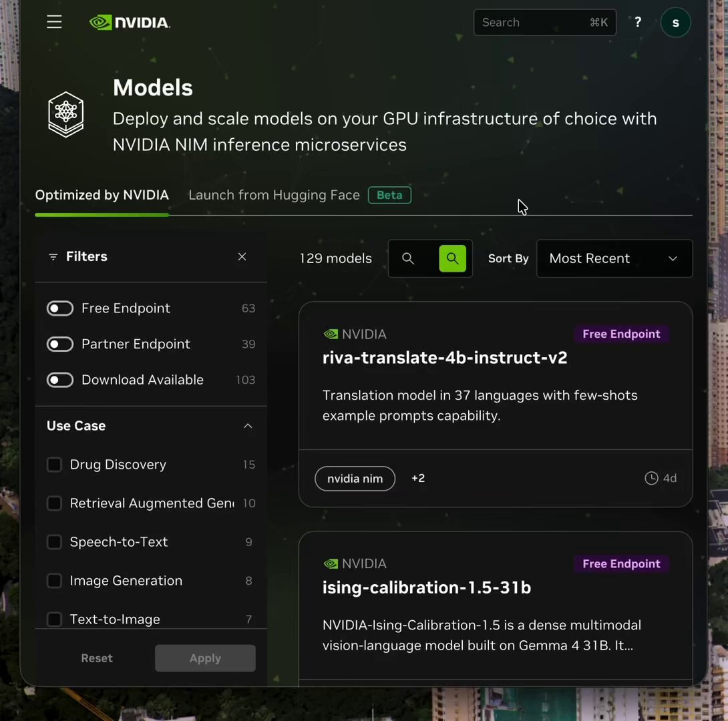Click the NVIDIA logo in header

(130, 22)
